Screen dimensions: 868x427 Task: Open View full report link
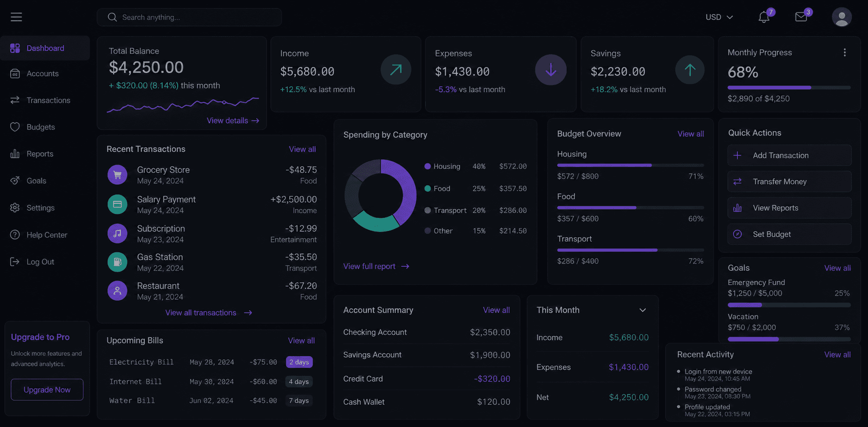click(x=376, y=266)
